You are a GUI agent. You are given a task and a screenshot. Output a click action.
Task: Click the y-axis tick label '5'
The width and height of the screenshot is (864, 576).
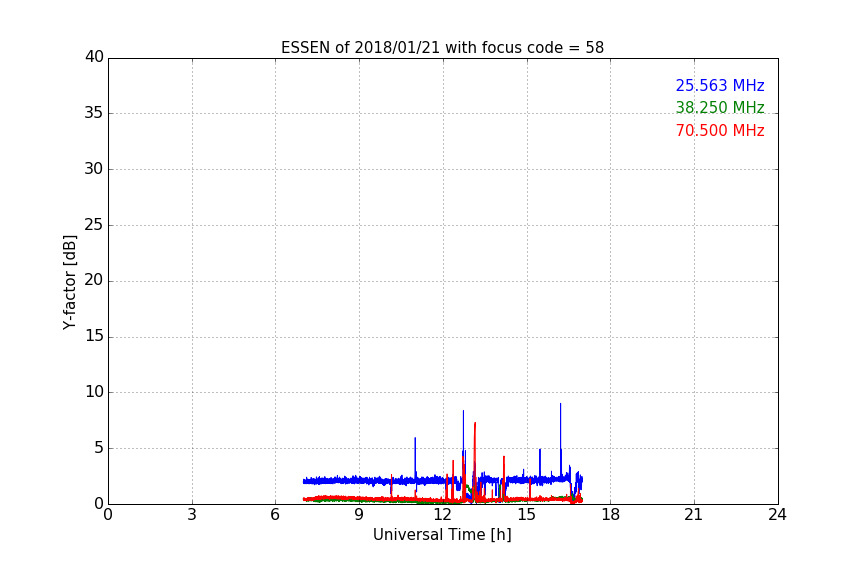pos(99,448)
